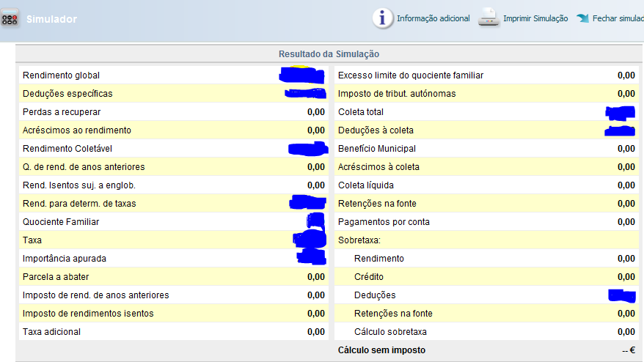Click the Perdas a recuperar value
Image resolution: width=644 pixels, height=362 pixels.
pyautogui.click(x=315, y=112)
